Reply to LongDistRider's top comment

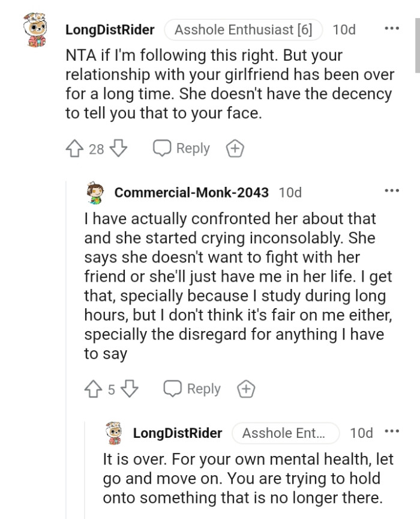tap(181, 148)
